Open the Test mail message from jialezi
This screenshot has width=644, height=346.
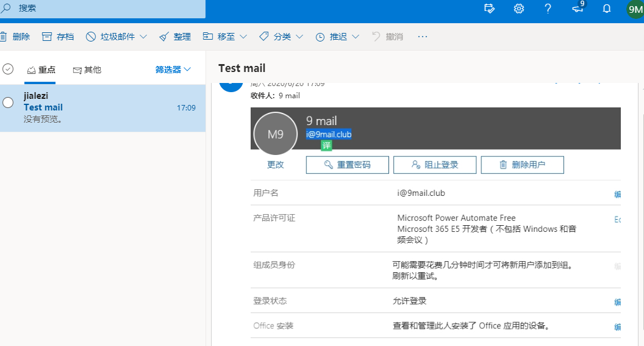click(102, 108)
